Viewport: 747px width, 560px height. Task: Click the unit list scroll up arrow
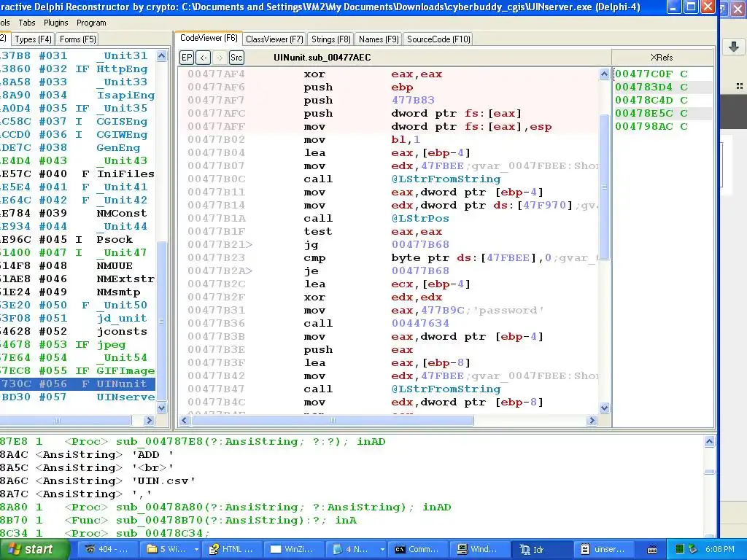161,55
